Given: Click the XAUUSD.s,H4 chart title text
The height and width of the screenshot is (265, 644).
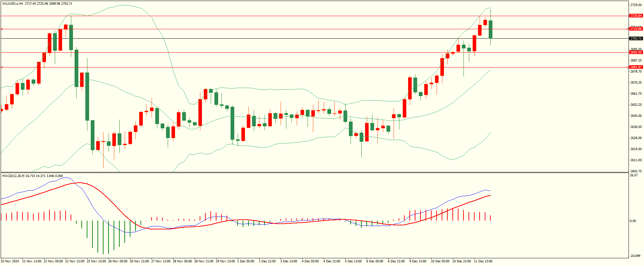Looking at the screenshot, I should [x=12, y=4].
